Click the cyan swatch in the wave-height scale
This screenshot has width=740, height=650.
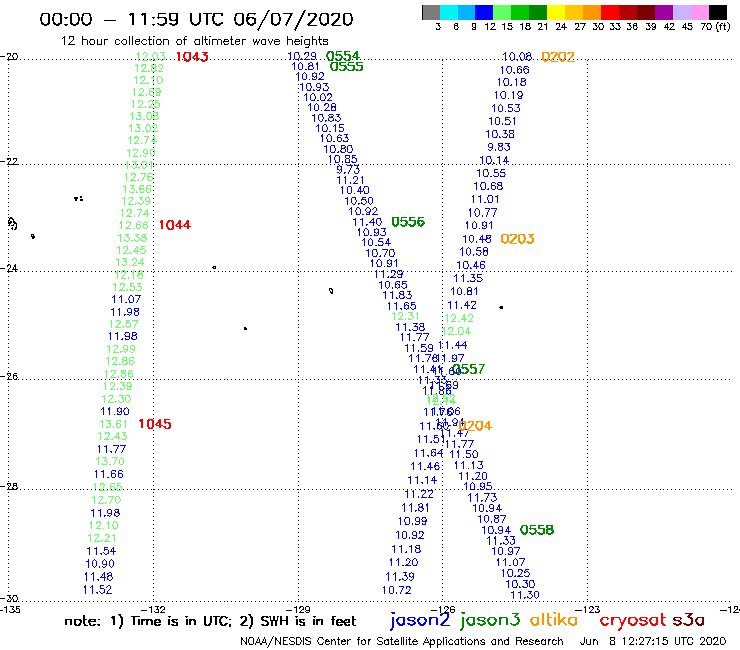click(449, 12)
